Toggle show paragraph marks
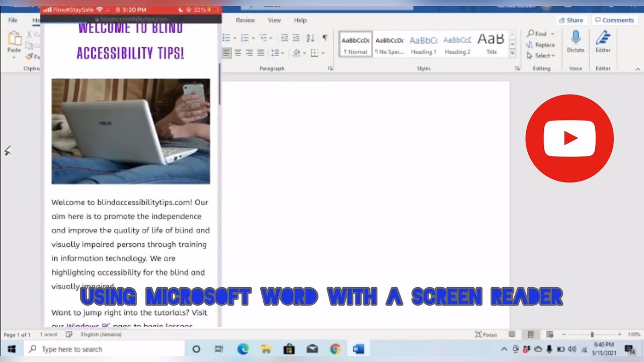The height and width of the screenshot is (362, 644). [325, 38]
